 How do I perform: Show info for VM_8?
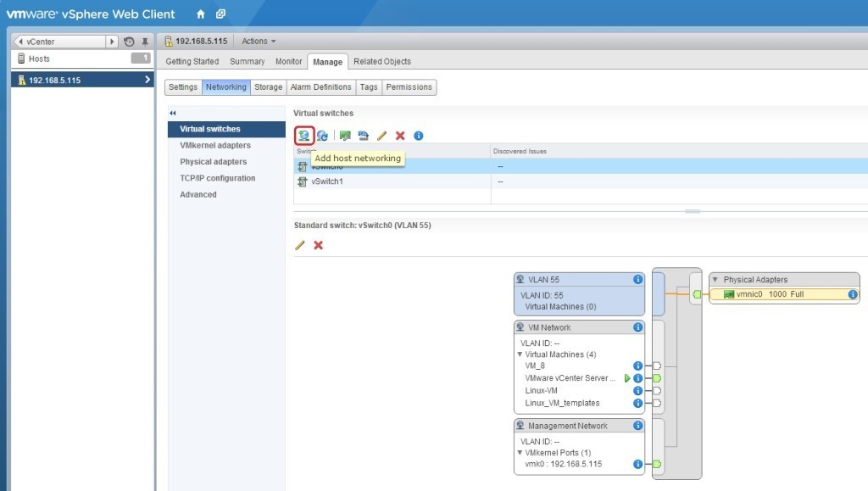click(637, 365)
